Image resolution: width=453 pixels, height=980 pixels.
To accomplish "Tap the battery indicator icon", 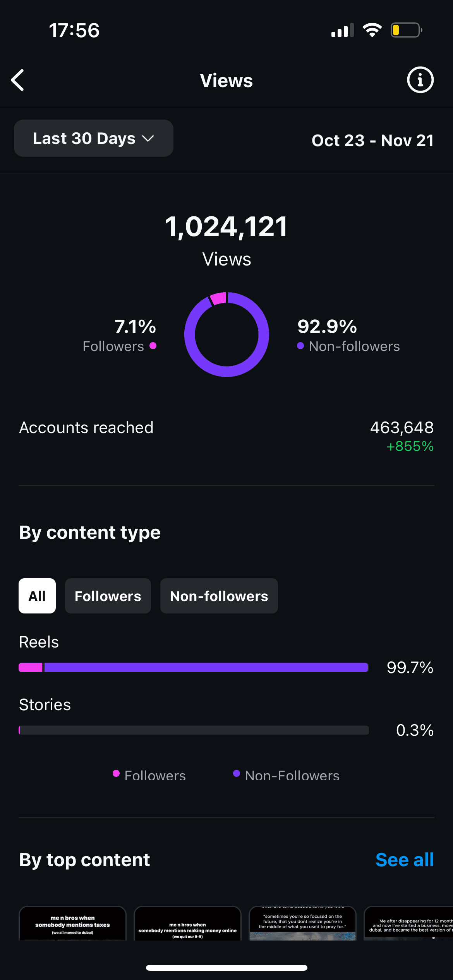I will point(406,30).
